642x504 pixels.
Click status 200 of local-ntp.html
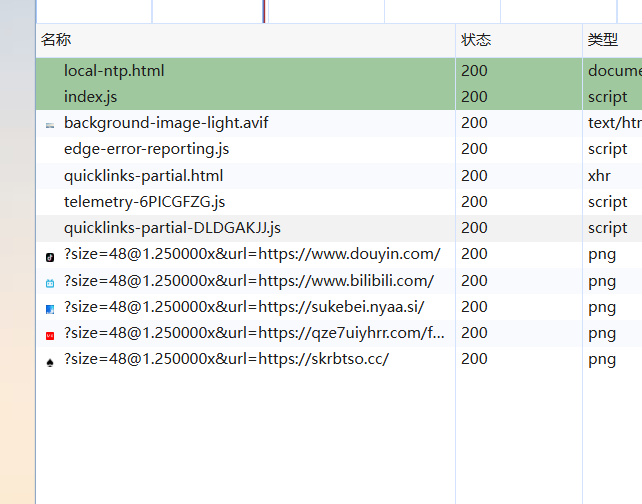(x=474, y=71)
